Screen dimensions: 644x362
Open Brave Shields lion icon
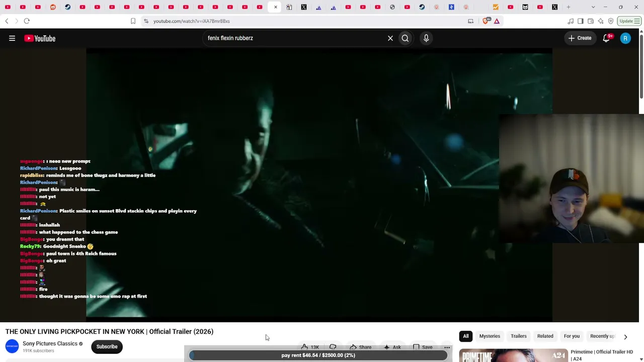point(486,21)
